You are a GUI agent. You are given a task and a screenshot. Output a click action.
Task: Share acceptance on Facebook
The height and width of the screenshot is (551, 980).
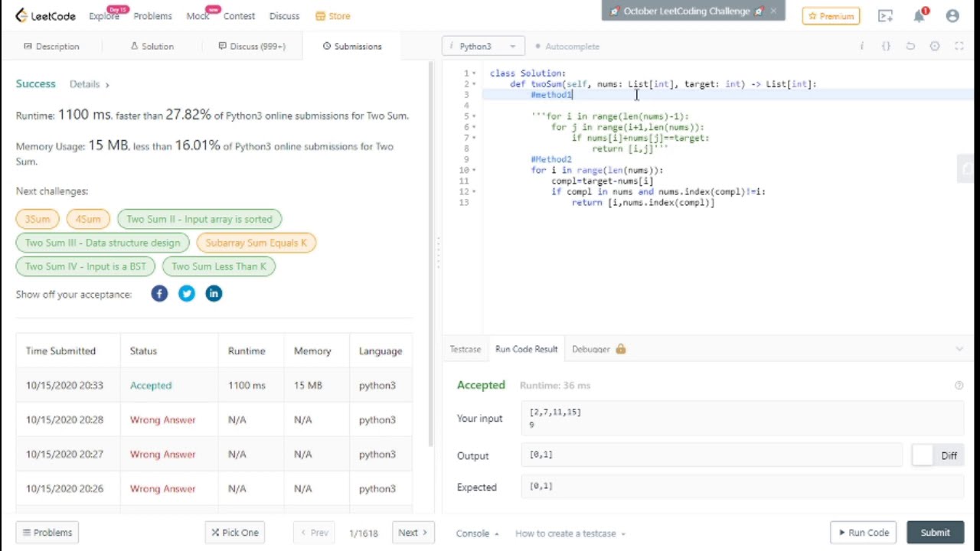point(159,294)
